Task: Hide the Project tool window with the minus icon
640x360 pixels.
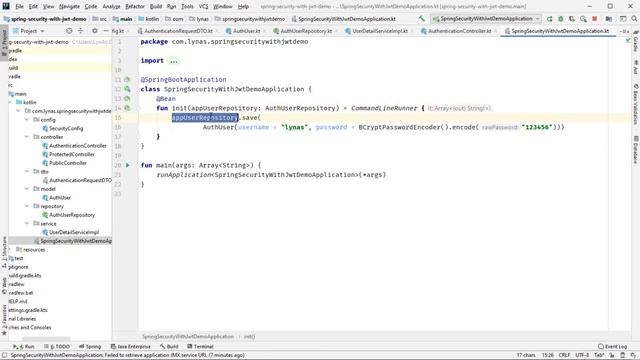Action: (106, 31)
